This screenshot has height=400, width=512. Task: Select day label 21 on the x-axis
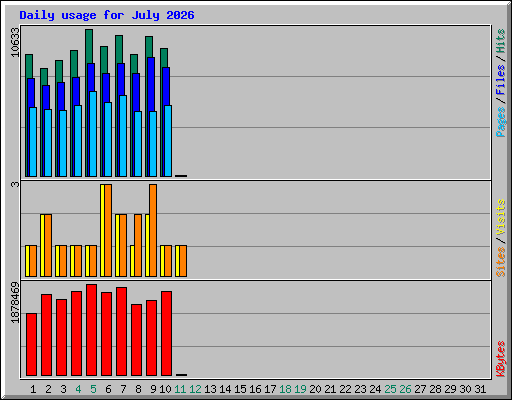[x=330, y=389]
